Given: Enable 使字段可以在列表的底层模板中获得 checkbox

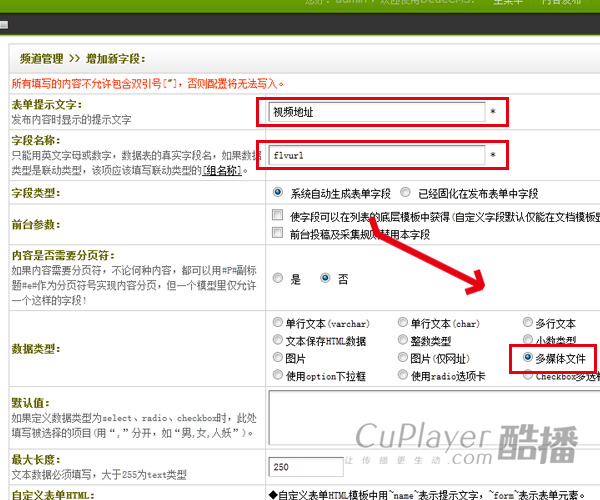Looking at the screenshot, I should 278,216.
